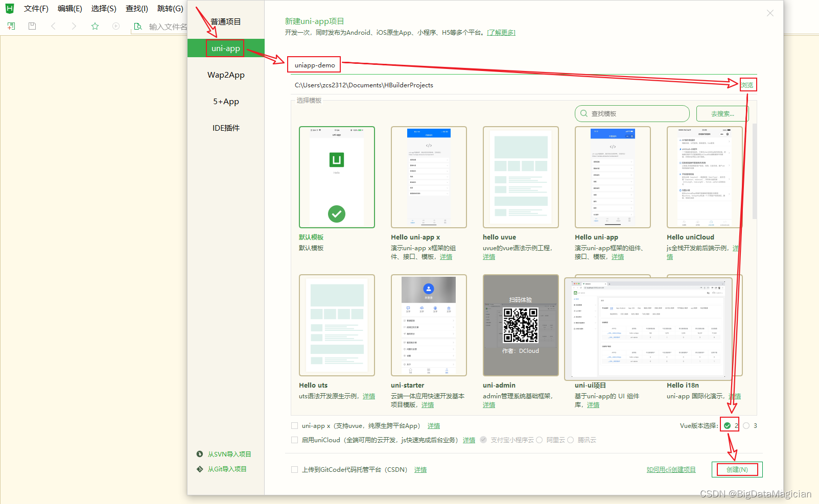This screenshot has width=819, height=504.
Task: Click the forward navigation arrow
Action: [74, 26]
